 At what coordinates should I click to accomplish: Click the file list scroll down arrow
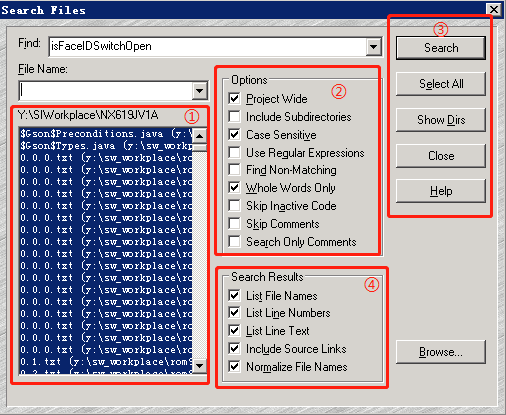[x=199, y=366]
